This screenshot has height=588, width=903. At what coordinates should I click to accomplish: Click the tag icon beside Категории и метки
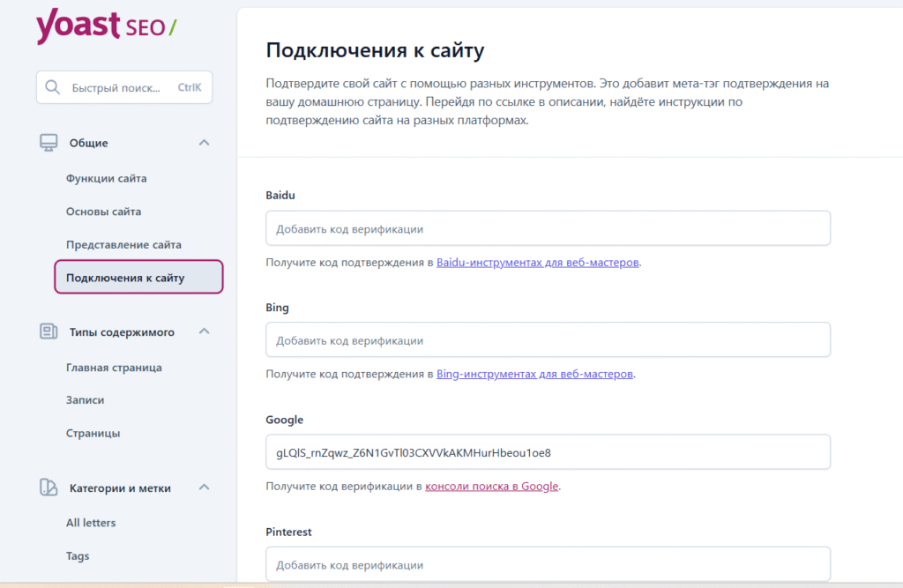[x=49, y=488]
